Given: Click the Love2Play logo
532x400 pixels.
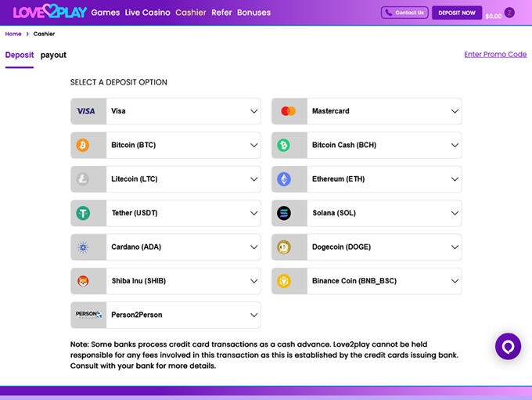Looking at the screenshot, I should click(49, 13).
